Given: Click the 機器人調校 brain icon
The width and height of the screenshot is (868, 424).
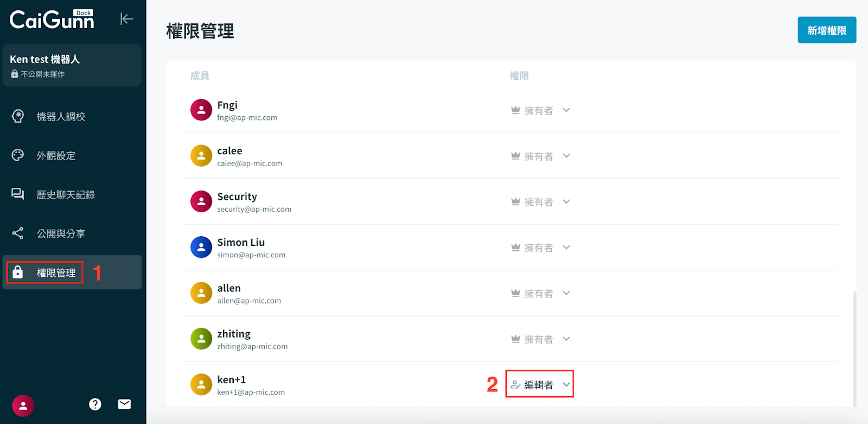Looking at the screenshot, I should point(18,116).
